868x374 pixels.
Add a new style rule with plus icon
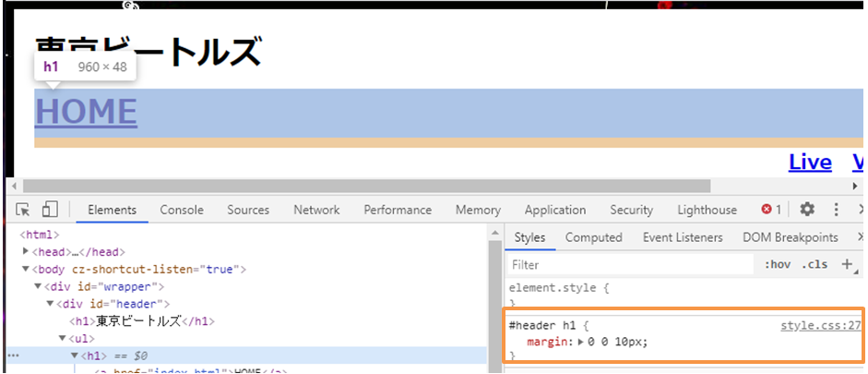[846, 265]
